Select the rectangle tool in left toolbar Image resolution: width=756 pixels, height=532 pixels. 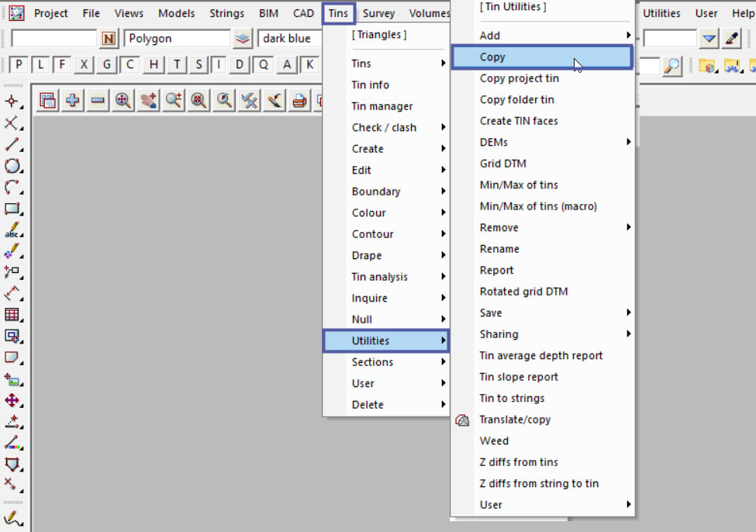pos(12,209)
